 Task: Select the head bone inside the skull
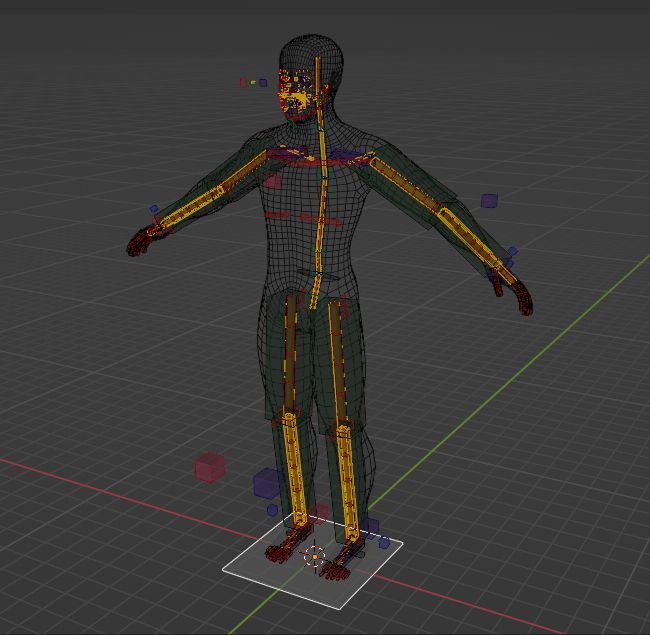pyautogui.click(x=318, y=85)
